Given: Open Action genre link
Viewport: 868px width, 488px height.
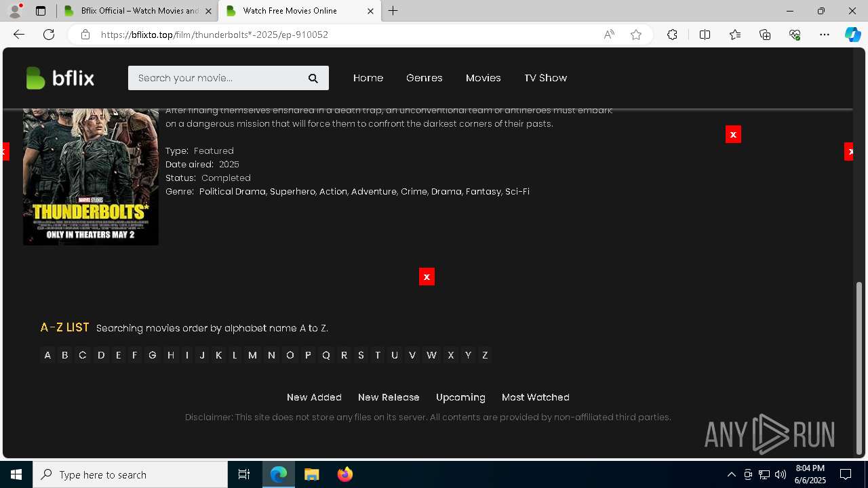Looking at the screenshot, I should [333, 192].
